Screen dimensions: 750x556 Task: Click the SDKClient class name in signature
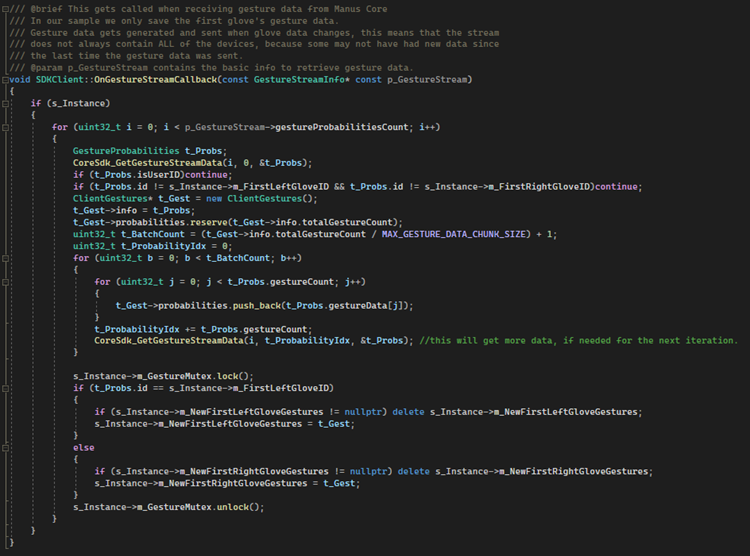click(60, 79)
